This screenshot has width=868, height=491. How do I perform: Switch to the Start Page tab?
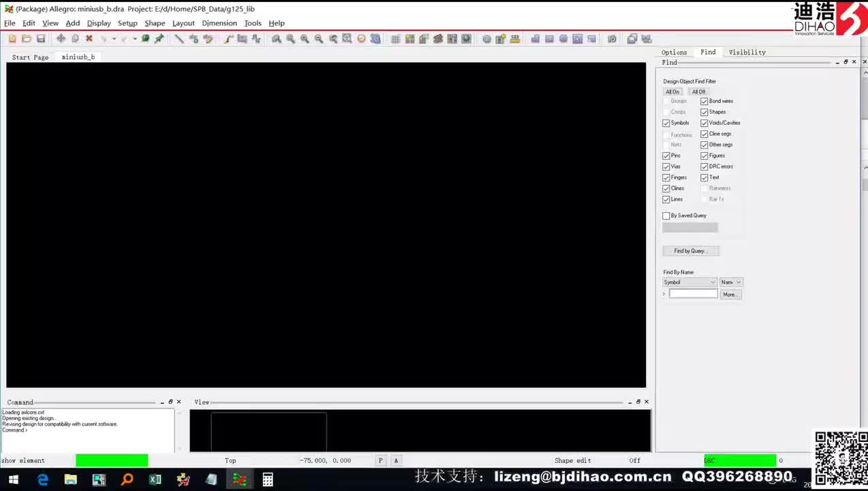pos(30,57)
